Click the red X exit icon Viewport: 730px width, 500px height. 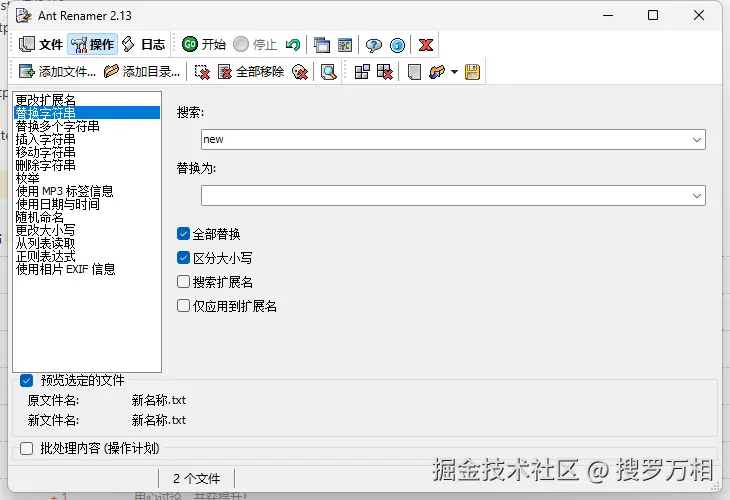click(426, 45)
